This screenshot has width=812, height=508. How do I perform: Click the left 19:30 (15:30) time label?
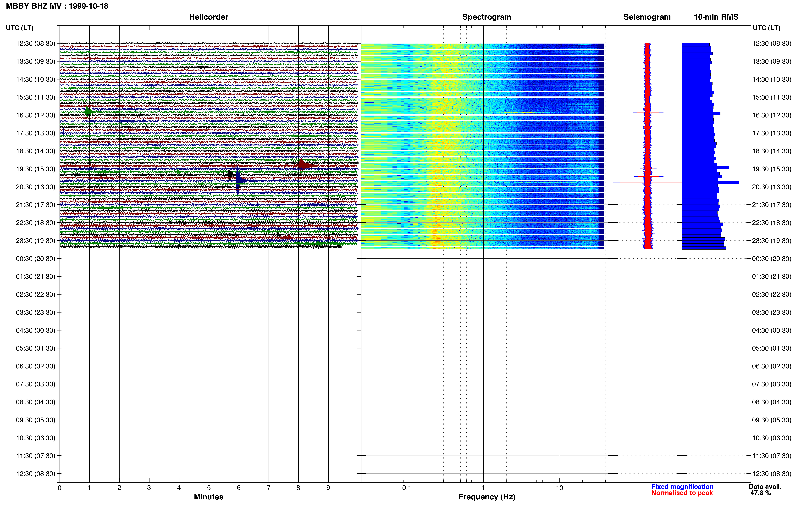point(36,169)
